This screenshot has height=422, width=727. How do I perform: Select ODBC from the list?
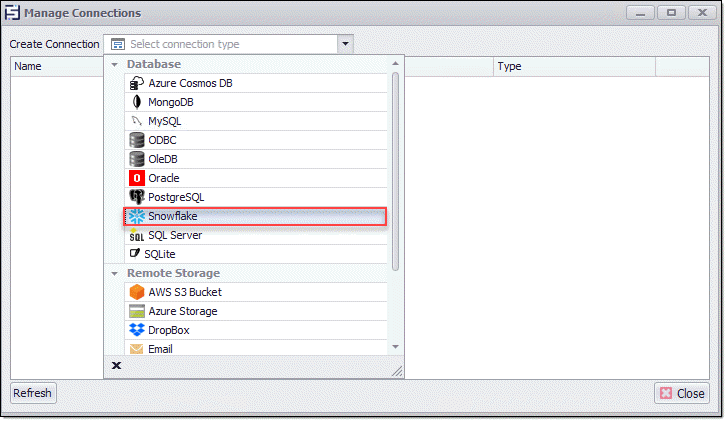pos(162,140)
